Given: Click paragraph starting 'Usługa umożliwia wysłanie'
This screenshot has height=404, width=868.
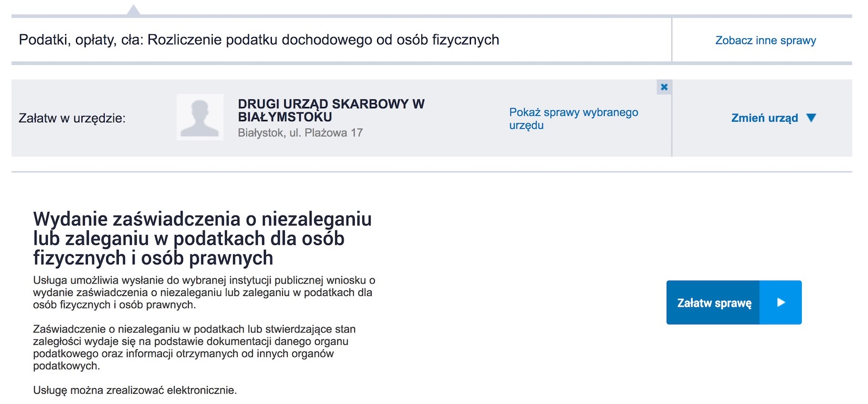Looking at the screenshot, I should tap(204, 293).
